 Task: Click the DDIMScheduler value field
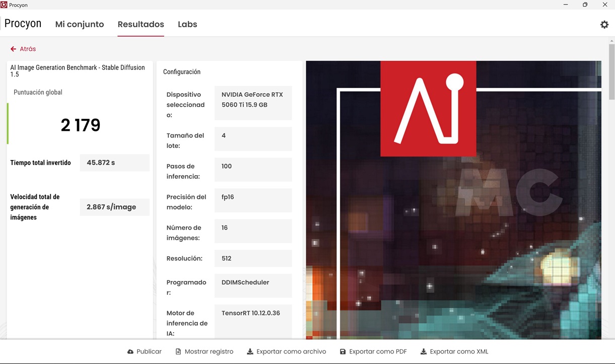(253, 283)
